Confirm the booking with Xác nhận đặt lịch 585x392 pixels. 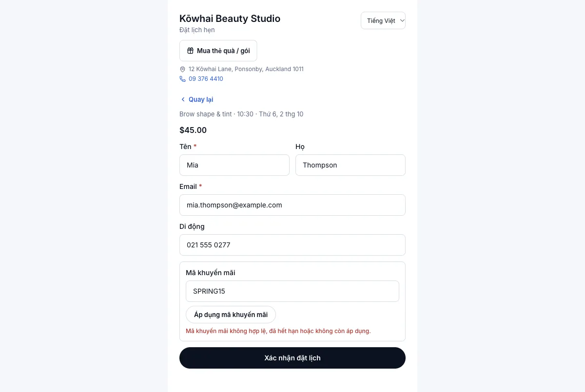[x=292, y=358]
